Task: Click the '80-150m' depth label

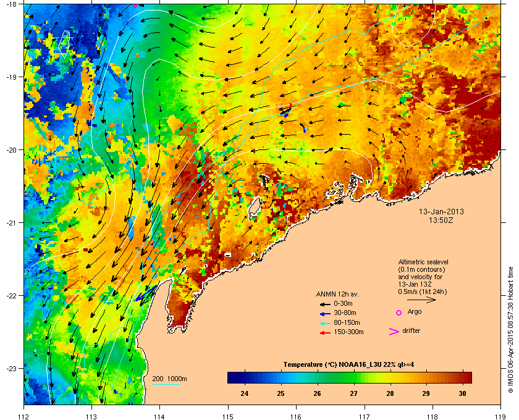Action: pos(347,322)
